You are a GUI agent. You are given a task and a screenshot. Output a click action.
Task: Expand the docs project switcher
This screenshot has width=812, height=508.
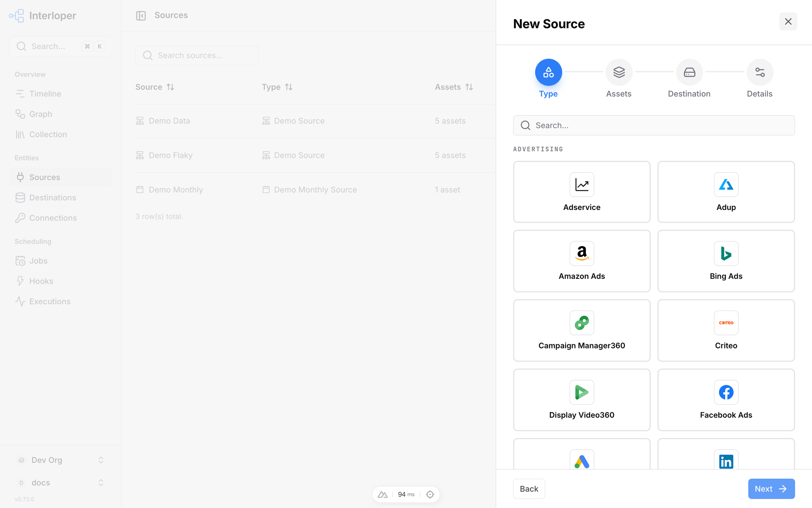pyautogui.click(x=61, y=482)
